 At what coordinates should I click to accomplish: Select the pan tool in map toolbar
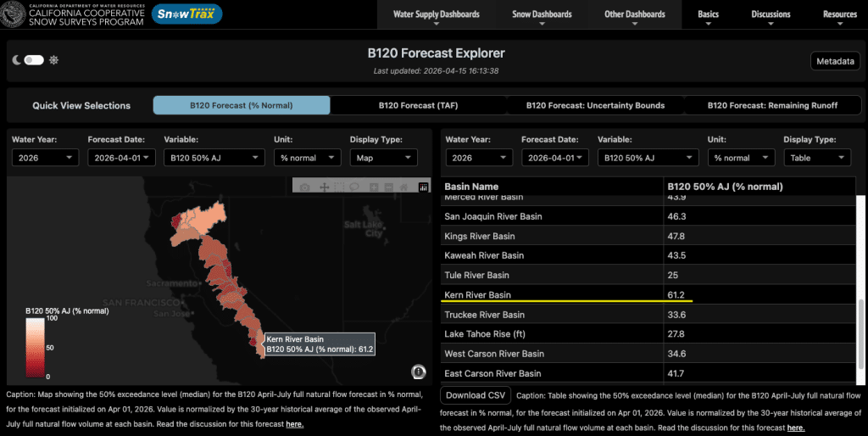click(x=323, y=187)
